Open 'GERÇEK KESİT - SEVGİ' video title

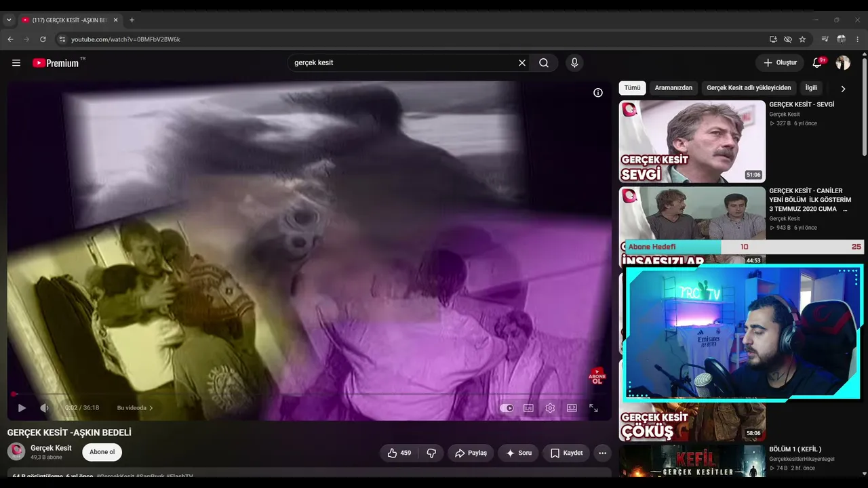click(802, 104)
